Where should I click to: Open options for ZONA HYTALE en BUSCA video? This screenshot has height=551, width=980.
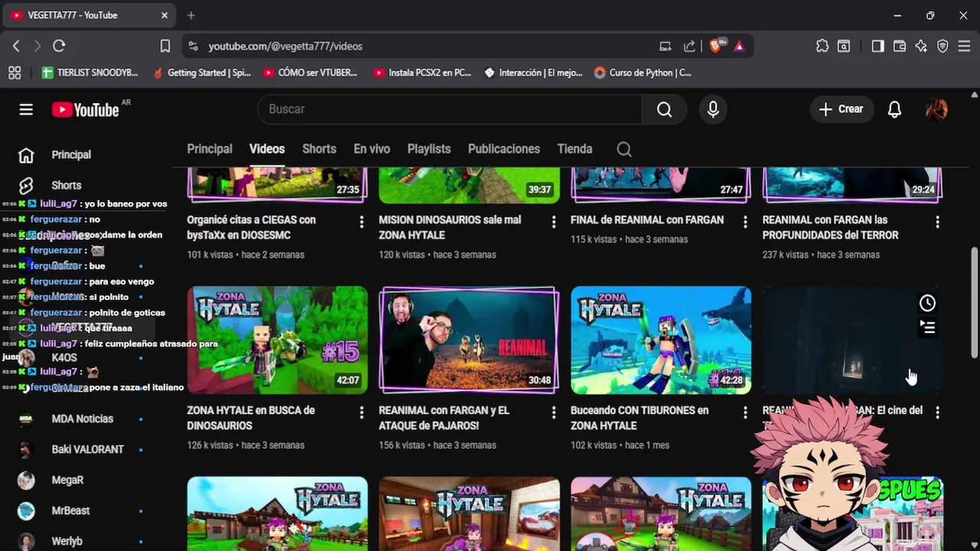tap(362, 412)
